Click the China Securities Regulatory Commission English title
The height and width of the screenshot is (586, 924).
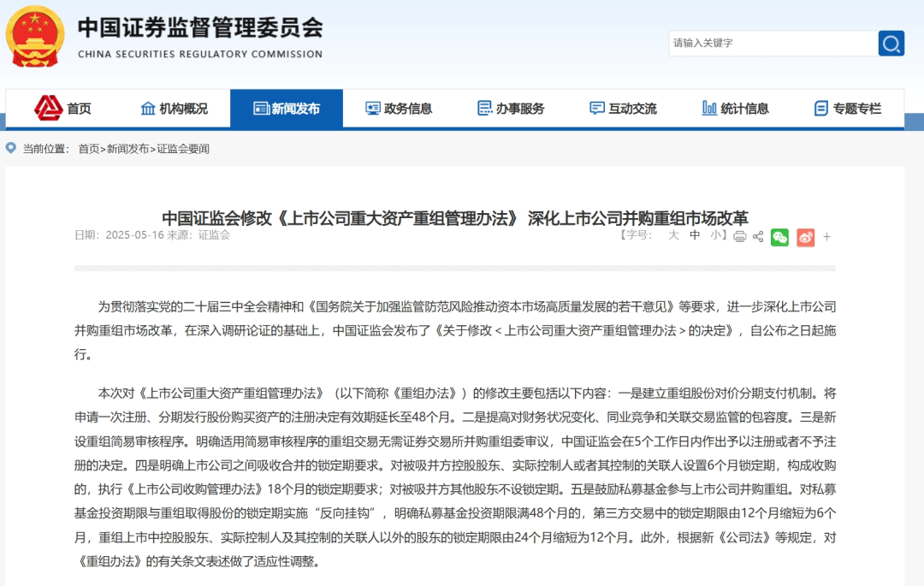[x=200, y=54]
